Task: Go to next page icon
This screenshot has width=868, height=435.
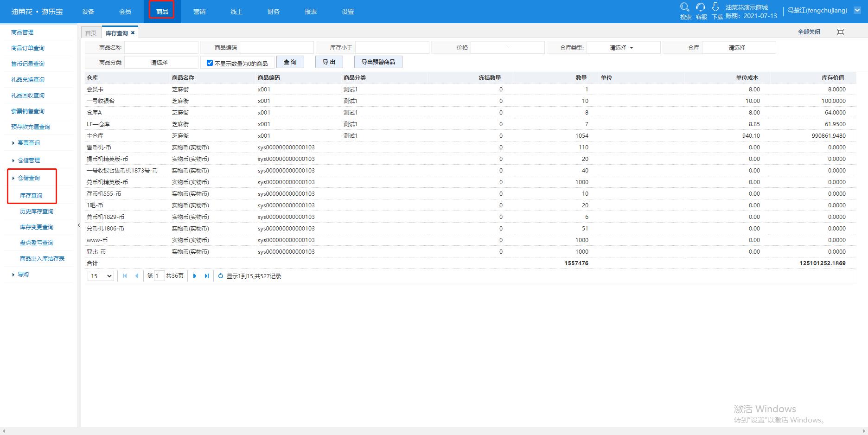Action: (x=195, y=276)
